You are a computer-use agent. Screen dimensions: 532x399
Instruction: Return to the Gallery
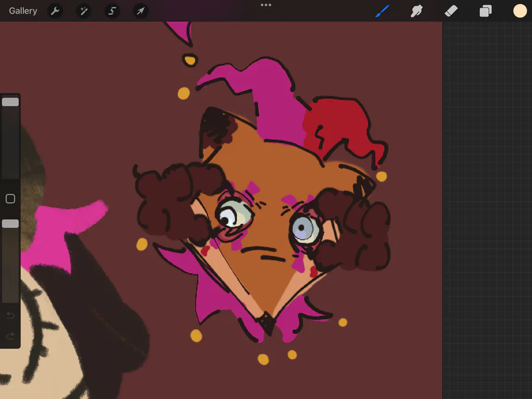click(23, 11)
